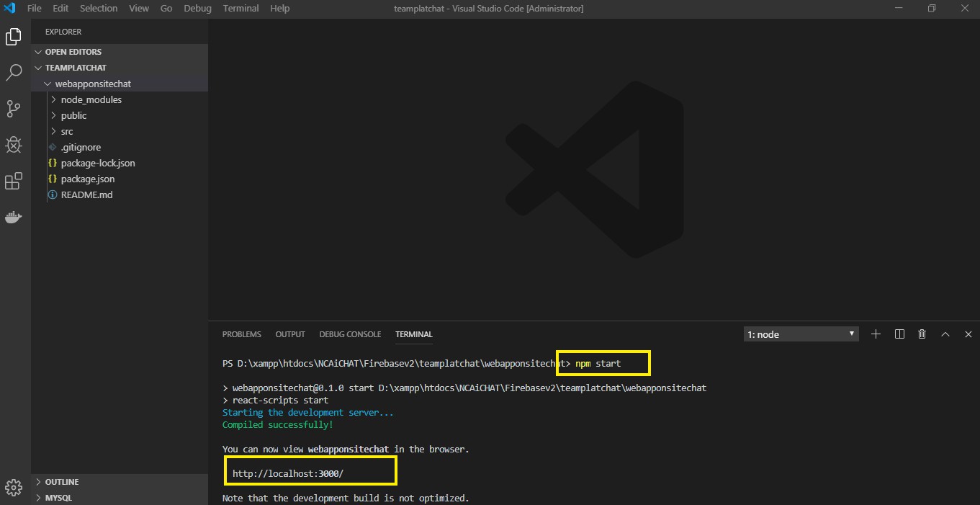Click the 'Note that the development build' line

coord(346,498)
